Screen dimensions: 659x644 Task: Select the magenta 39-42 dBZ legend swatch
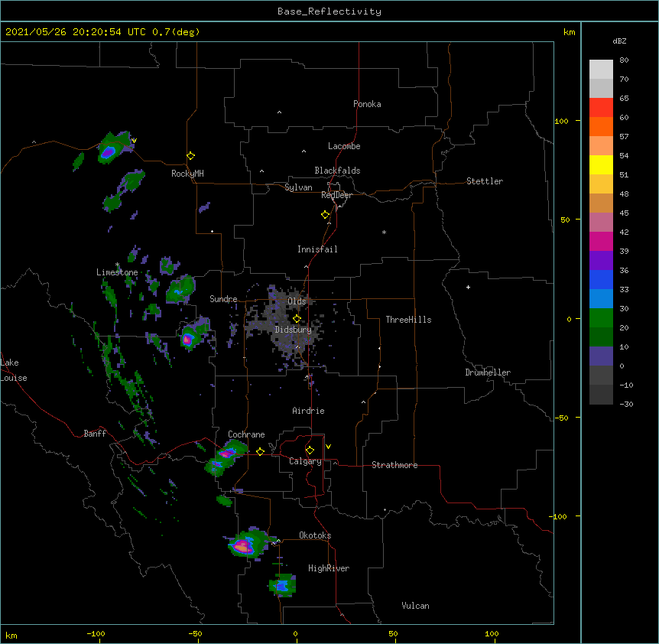coord(601,241)
